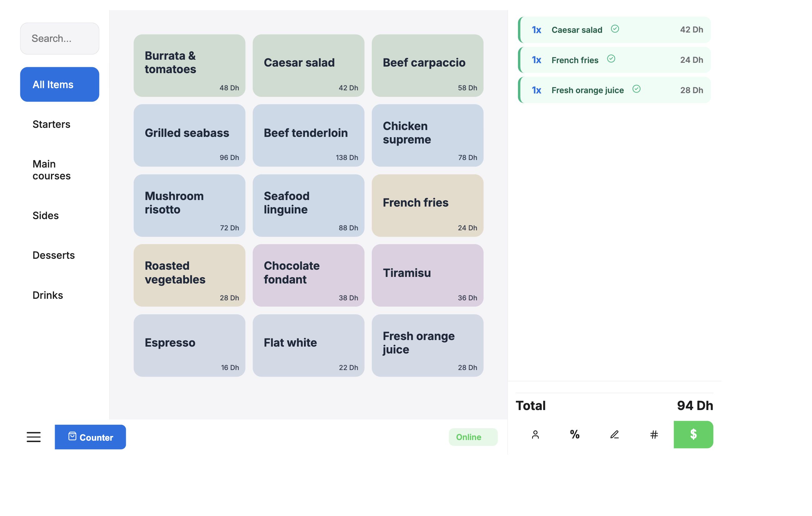The width and height of the screenshot is (812, 516).
Task: Apply a discount with the percent icon
Action: click(x=575, y=434)
